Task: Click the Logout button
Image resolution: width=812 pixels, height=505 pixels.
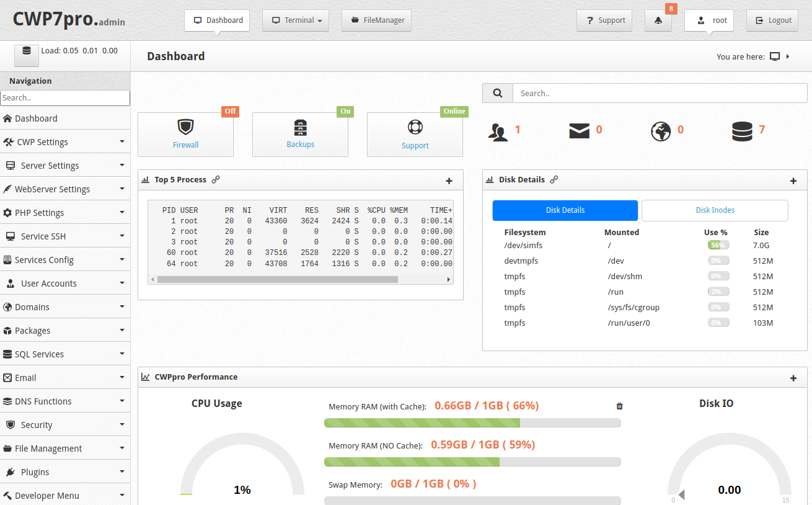Action: click(772, 20)
